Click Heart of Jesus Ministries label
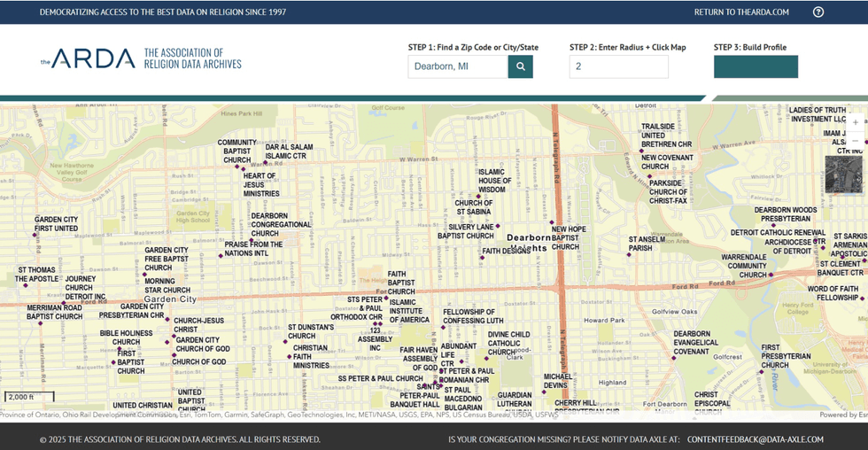This screenshot has height=450, width=868. tap(260, 185)
